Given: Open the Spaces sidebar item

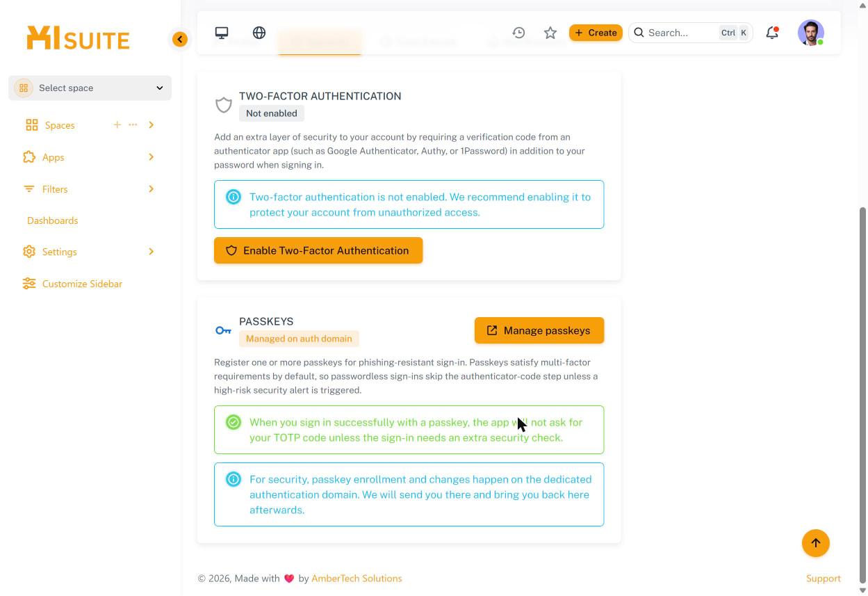Looking at the screenshot, I should [60, 125].
